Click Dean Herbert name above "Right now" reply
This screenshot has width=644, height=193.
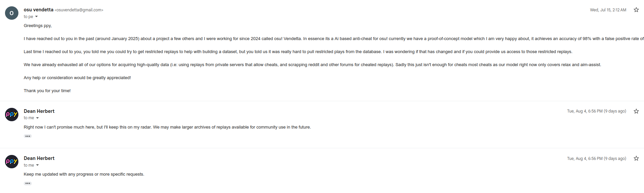coord(39,111)
